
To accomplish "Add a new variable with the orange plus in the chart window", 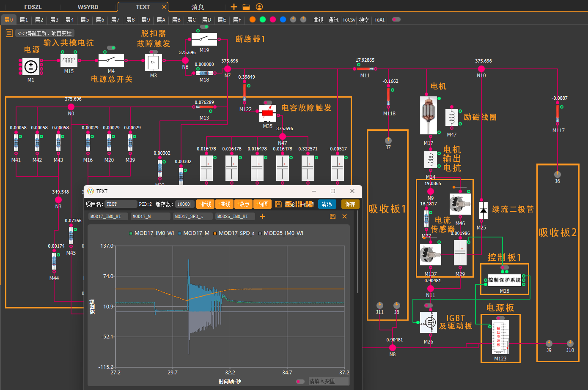I will coord(262,216).
